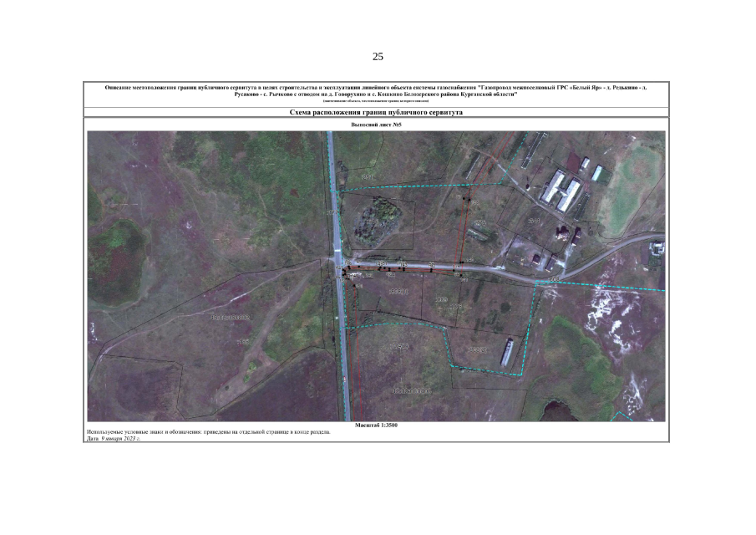This screenshot has width=756, height=535.
Task: Click the small title subtitle in parentheses
Action: click(376, 101)
